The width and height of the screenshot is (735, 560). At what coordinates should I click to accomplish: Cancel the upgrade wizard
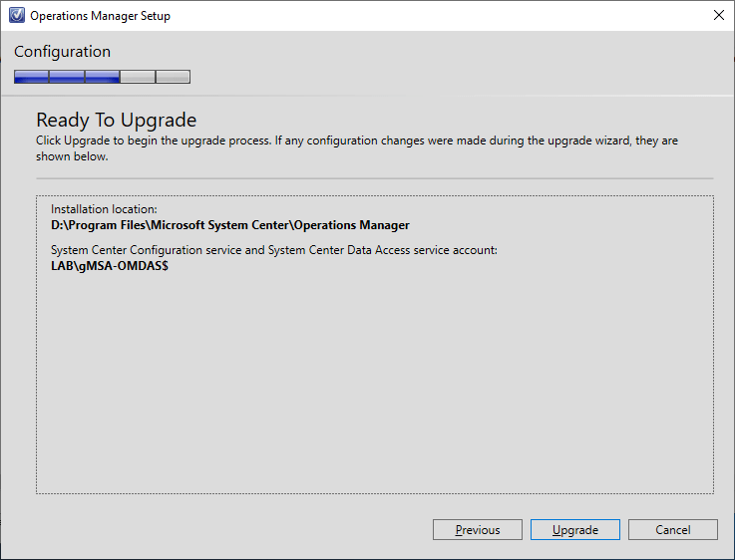[x=672, y=530]
